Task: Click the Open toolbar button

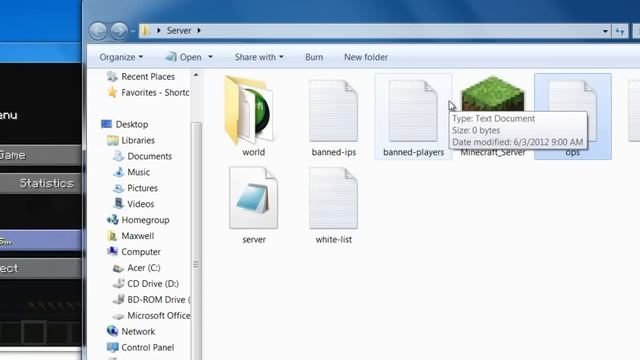Action: (184, 57)
